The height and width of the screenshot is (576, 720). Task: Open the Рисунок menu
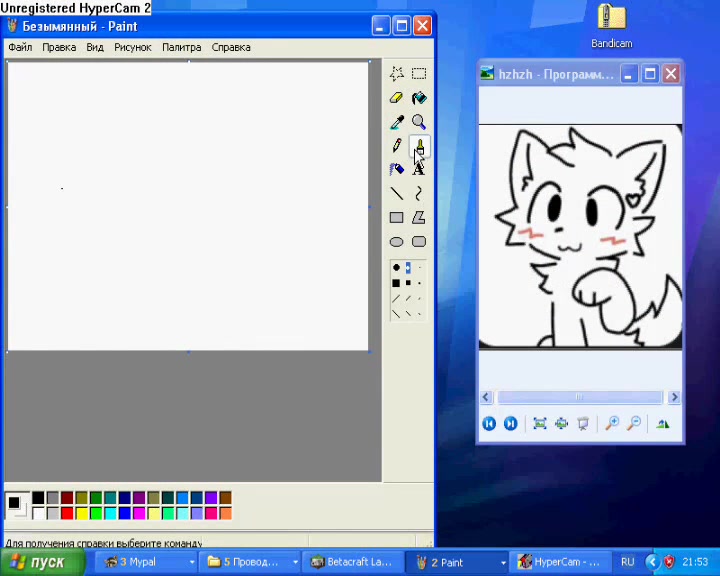click(133, 47)
